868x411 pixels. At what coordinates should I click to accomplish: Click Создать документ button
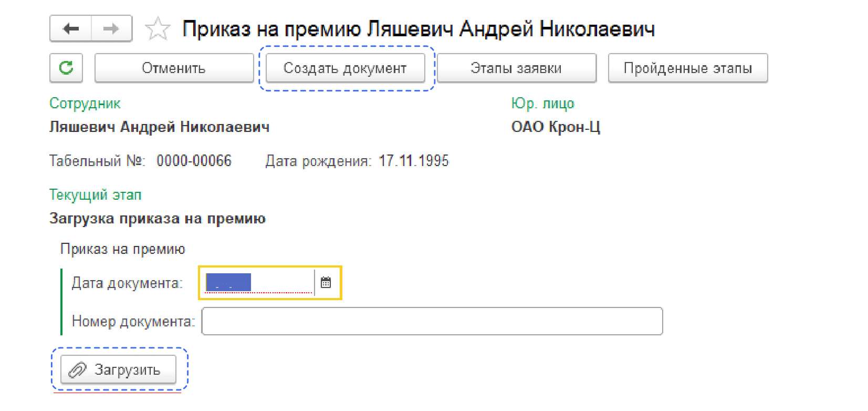coord(345,68)
